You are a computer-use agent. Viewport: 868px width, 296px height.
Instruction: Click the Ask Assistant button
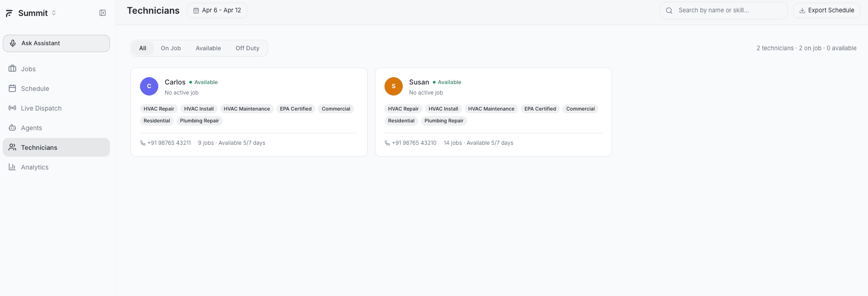[x=56, y=43]
